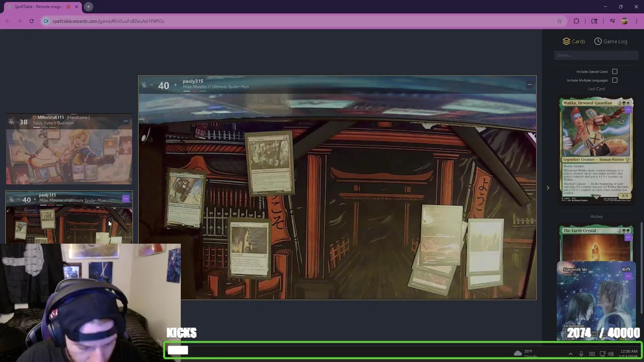Click the taskbar clock showing 12:30 AM
Screen dimensions: 644x362
[x=627, y=353]
